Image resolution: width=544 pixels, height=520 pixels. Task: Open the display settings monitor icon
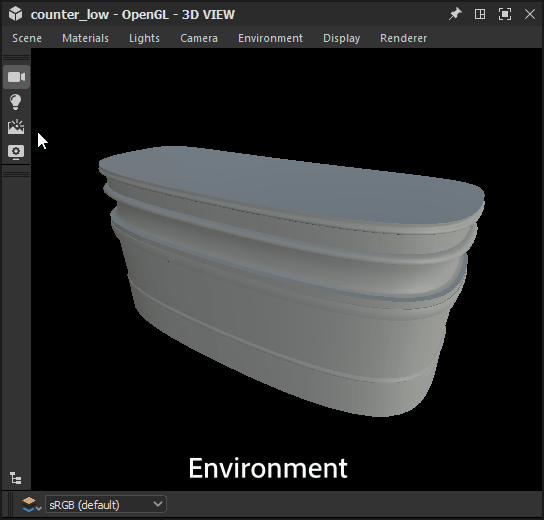coord(16,152)
